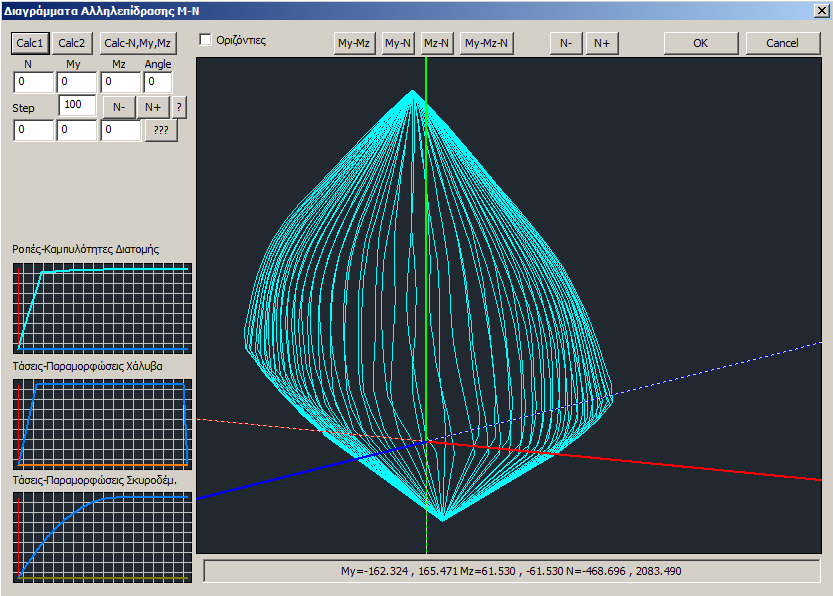This screenshot has height=596, width=833.
Task: Run the Calc-N,My,Mz calculation
Action: (x=138, y=43)
